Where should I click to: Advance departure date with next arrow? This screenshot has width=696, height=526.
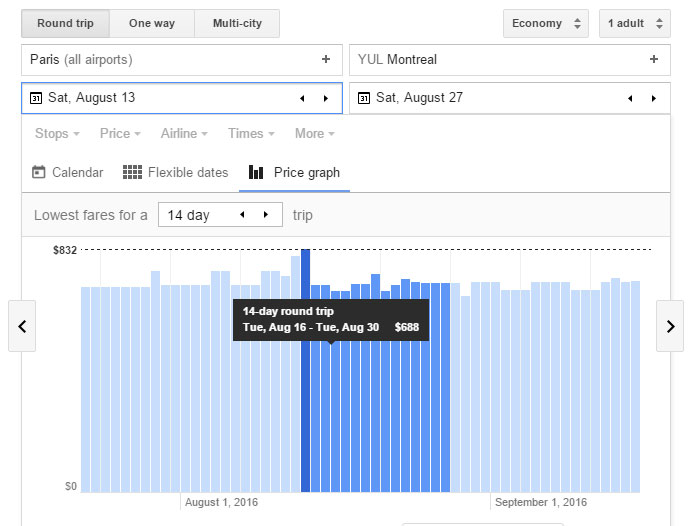click(326, 98)
